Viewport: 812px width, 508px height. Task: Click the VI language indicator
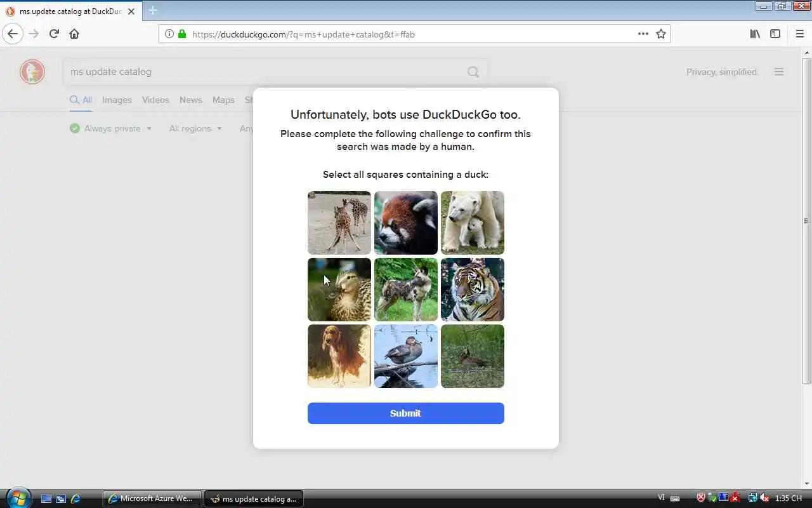pos(662,498)
